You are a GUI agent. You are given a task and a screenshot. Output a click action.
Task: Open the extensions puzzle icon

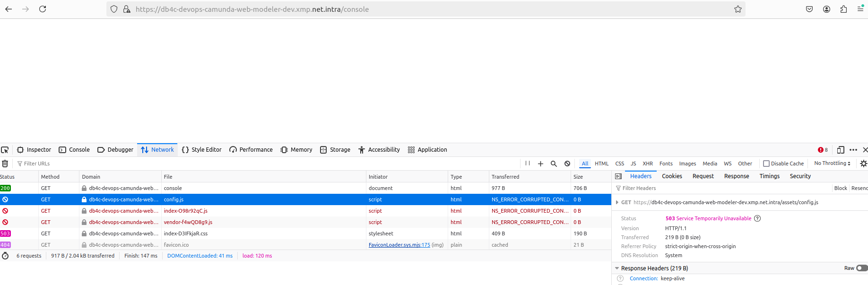pyautogui.click(x=843, y=9)
